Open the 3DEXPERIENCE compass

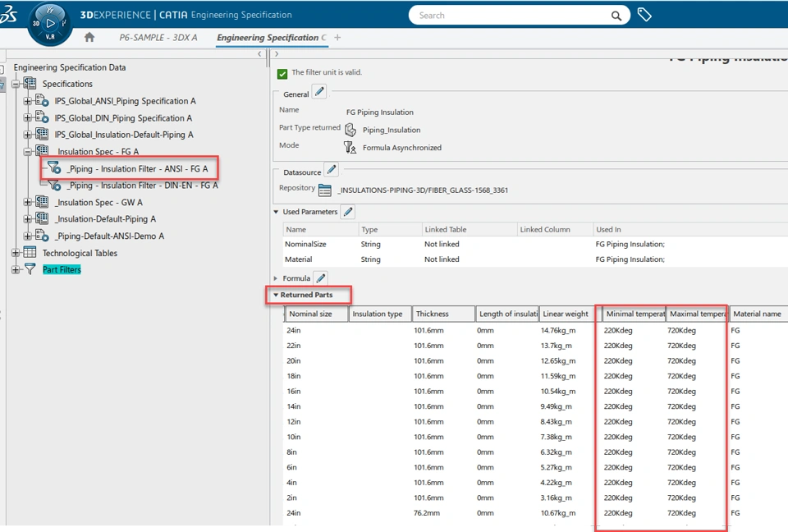coord(50,23)
